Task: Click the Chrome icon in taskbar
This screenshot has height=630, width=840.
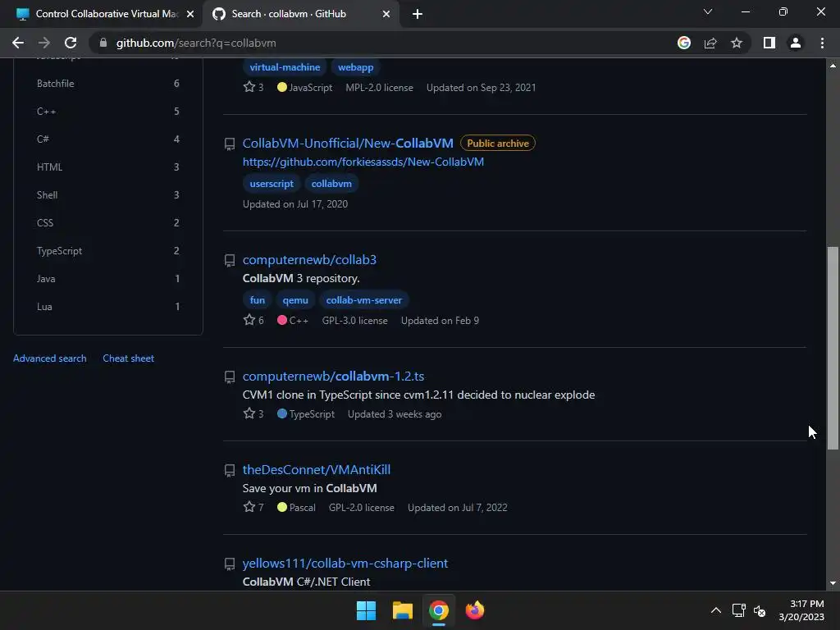Action: click(438, 610)
